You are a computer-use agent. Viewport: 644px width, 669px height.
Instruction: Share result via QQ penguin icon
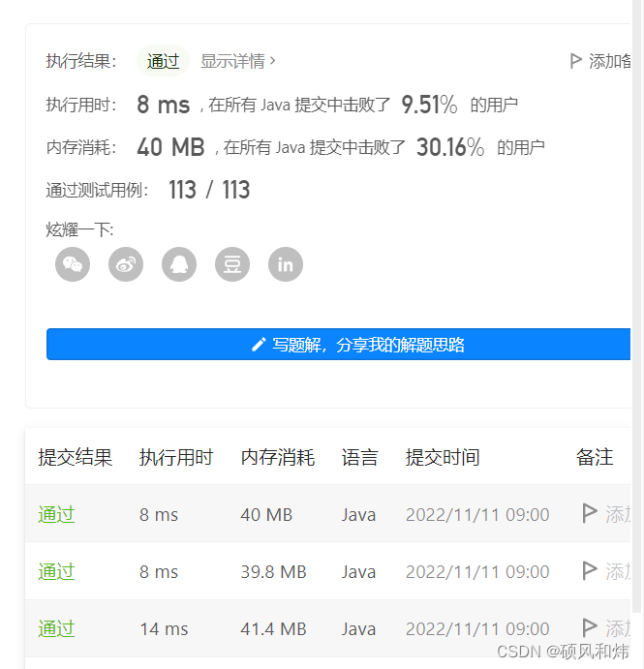pos(179,264)
